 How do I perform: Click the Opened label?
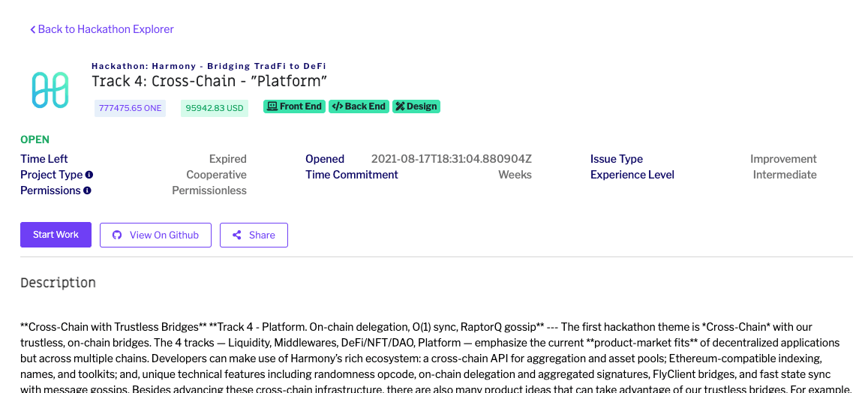[x=325, y=159]
